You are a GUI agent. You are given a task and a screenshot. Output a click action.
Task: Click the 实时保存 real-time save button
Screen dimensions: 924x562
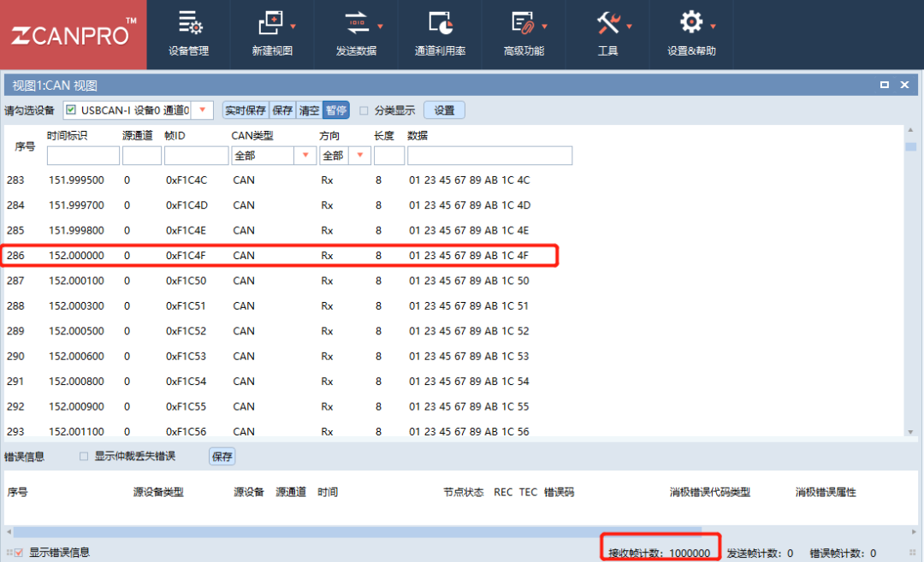pos(245,110)
